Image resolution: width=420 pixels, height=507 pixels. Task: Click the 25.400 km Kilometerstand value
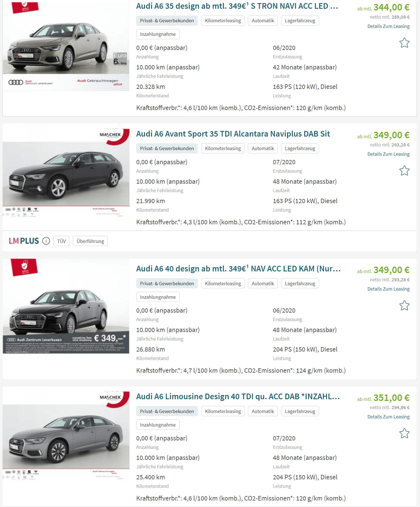(x=151, y=477)
